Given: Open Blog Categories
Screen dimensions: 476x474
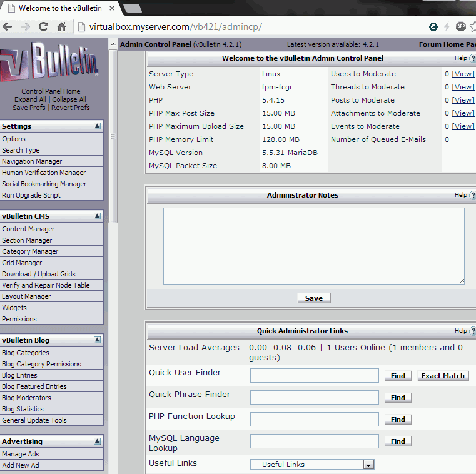Looking at the screenshot, I should [x=51, y=353].
